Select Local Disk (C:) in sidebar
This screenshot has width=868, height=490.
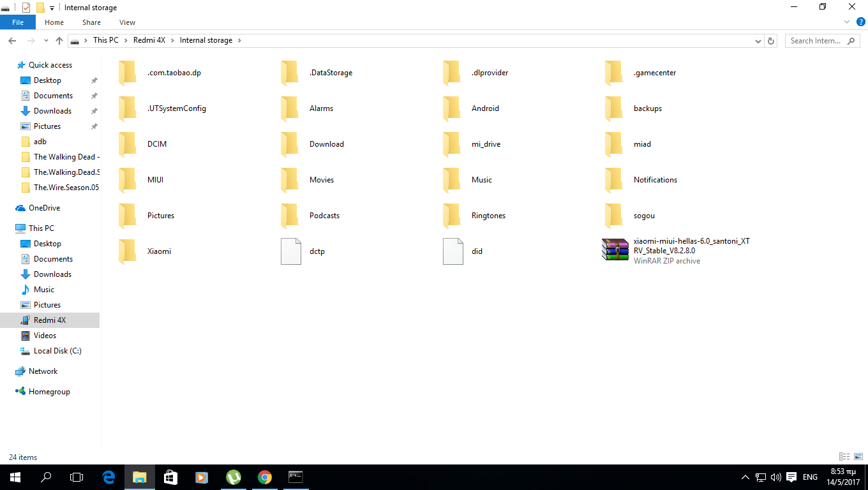57,351
